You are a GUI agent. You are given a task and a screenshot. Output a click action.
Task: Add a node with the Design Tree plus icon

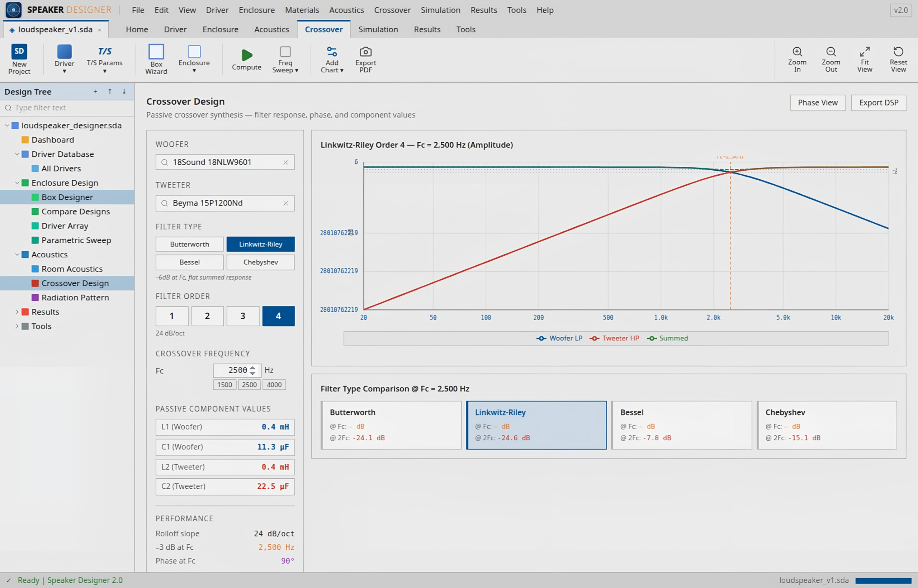pos(95,92)
